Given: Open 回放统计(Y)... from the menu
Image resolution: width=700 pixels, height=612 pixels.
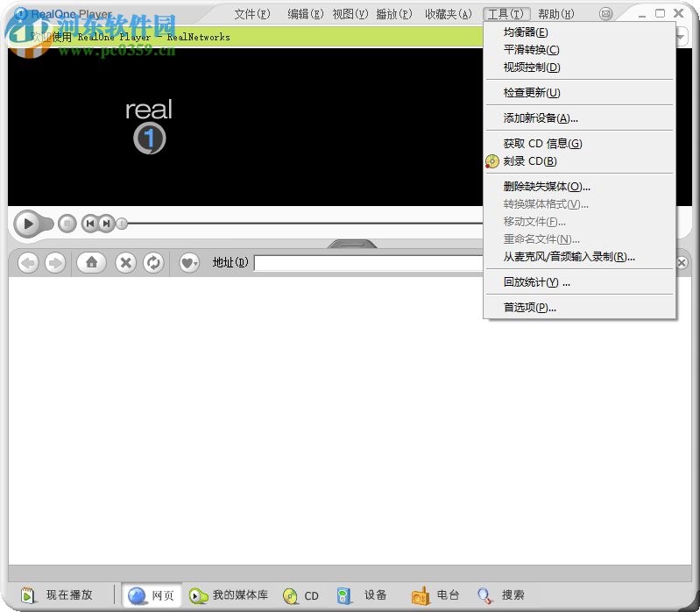Looking at the screenshot, I should tap(579, 281).
